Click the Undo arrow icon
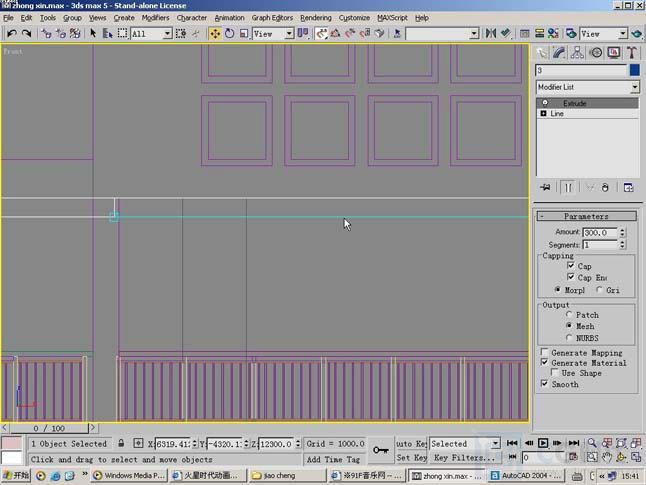 (12, 33)
